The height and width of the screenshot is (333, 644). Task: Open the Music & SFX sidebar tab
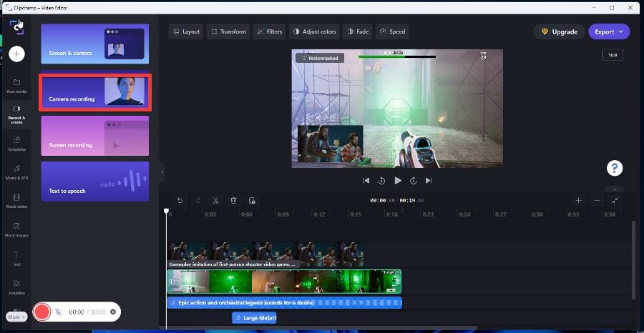coord(16,172)
